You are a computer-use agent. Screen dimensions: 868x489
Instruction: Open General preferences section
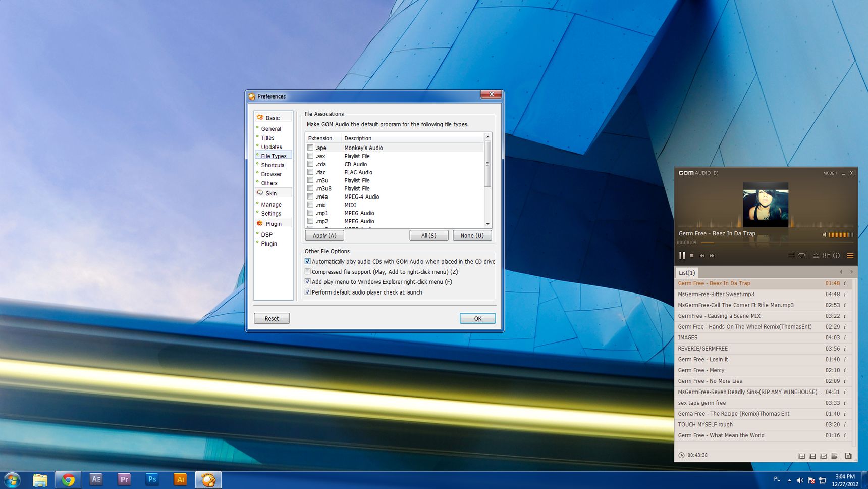pos(271,129)
